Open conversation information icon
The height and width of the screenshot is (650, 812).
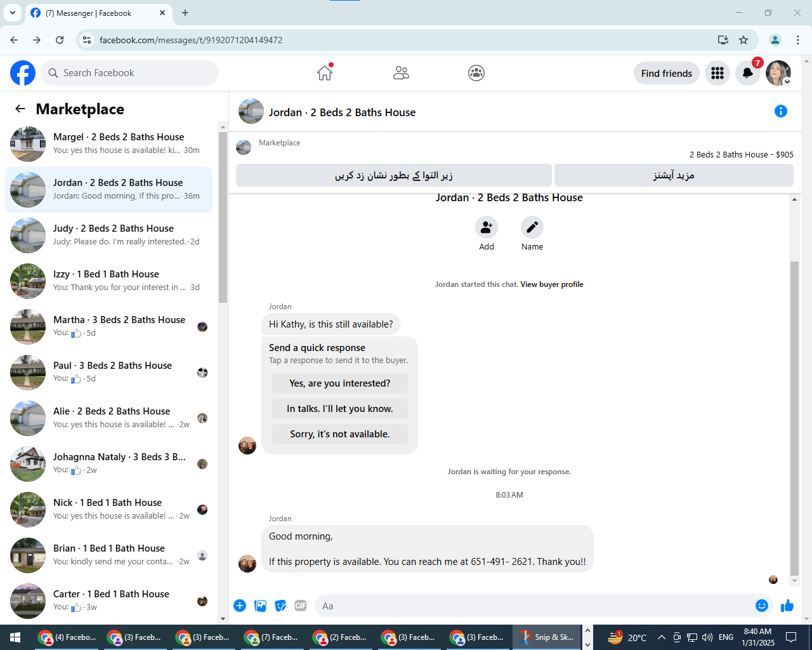coord(781,111)
